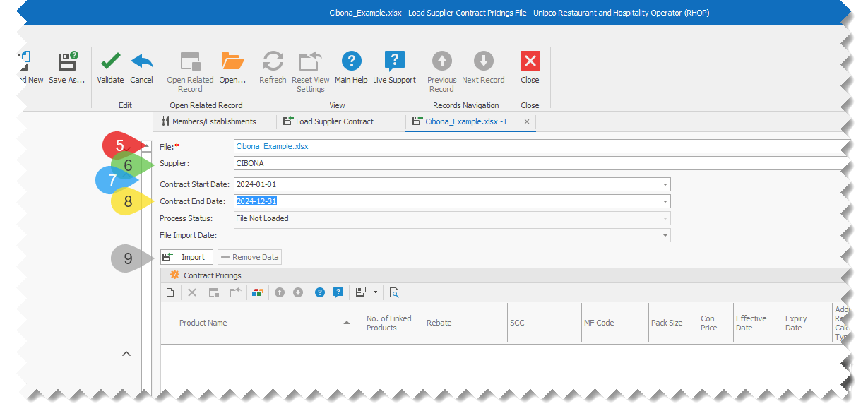Click the Validate checkmark icon
Viewport: 868px width, 411px height.
(x=110, y=61)
